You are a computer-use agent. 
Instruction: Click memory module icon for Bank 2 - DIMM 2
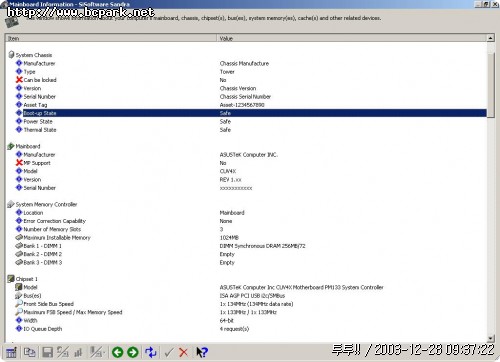(19, 254)
